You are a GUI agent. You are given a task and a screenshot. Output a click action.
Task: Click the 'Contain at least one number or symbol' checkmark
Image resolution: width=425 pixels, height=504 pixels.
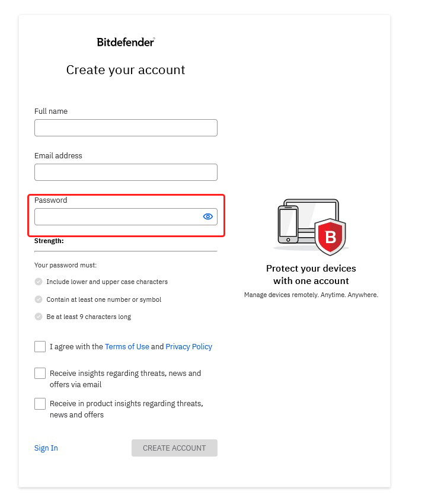point(39,299)
